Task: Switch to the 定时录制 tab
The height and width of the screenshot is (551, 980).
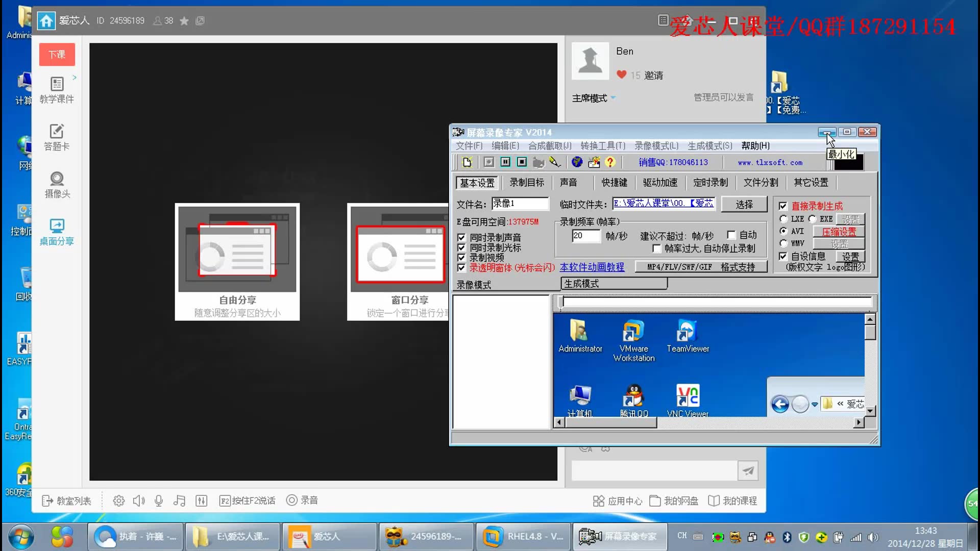Action: pos(710,183)
